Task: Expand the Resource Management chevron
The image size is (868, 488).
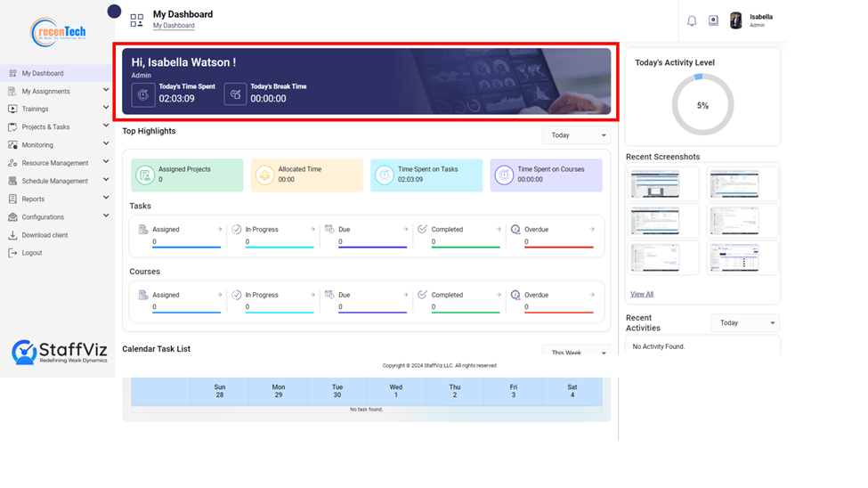Action: click(106, 162)
